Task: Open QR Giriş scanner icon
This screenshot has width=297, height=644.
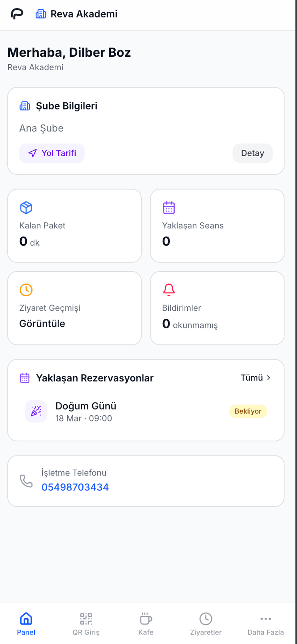Action: 86,618
